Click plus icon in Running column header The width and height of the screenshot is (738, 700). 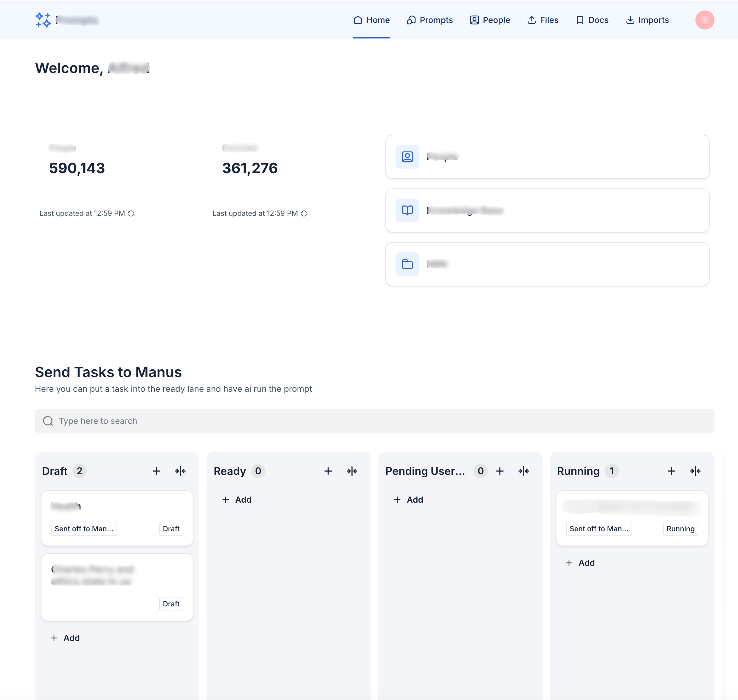point(671,471)
